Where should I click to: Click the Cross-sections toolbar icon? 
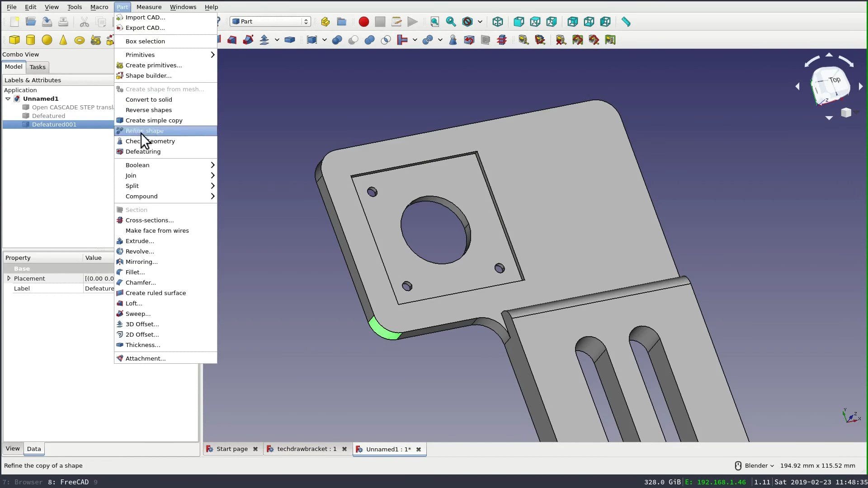(x=501, y=40)
